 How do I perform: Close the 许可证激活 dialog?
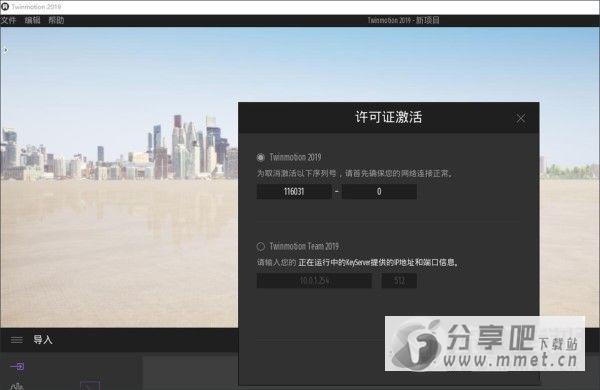tap(520, 118)
